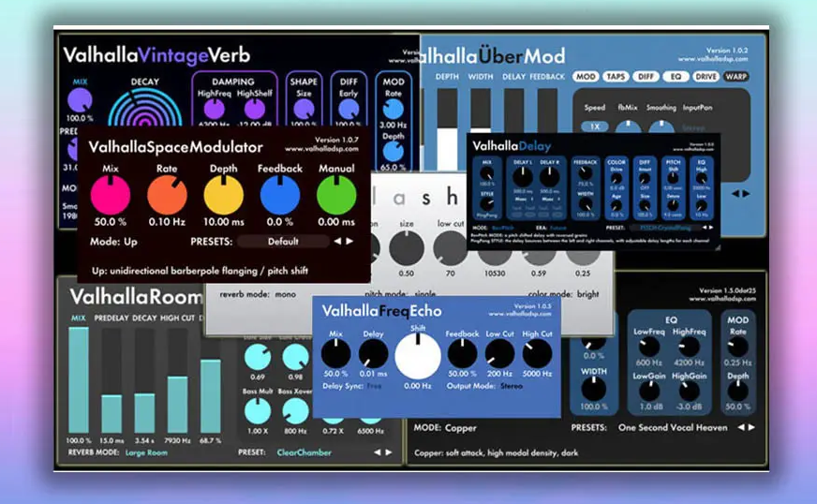Image resolution: width=817 pixels, height=504 pixels.
Task: Click the large white Shift knob in FreqEcho
Action: [x=418, y=356]
